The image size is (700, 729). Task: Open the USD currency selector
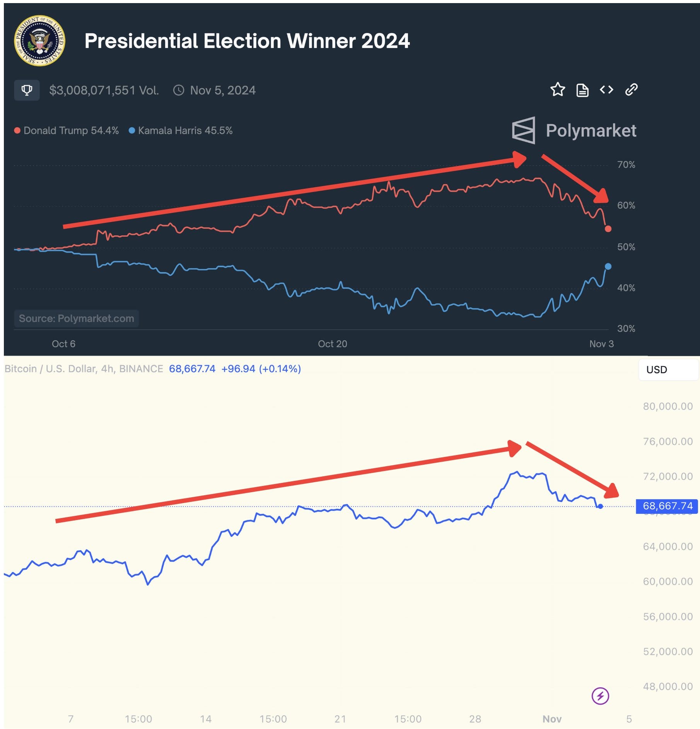pyautogui.click(x=668, y=370)
